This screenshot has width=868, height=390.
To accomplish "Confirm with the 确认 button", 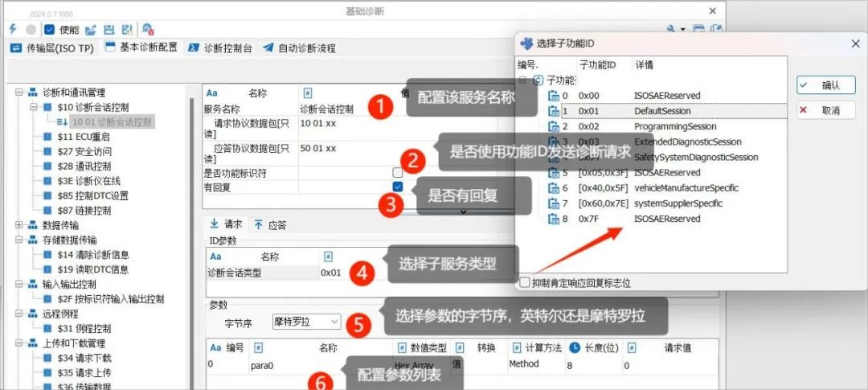I will point(826,85).
